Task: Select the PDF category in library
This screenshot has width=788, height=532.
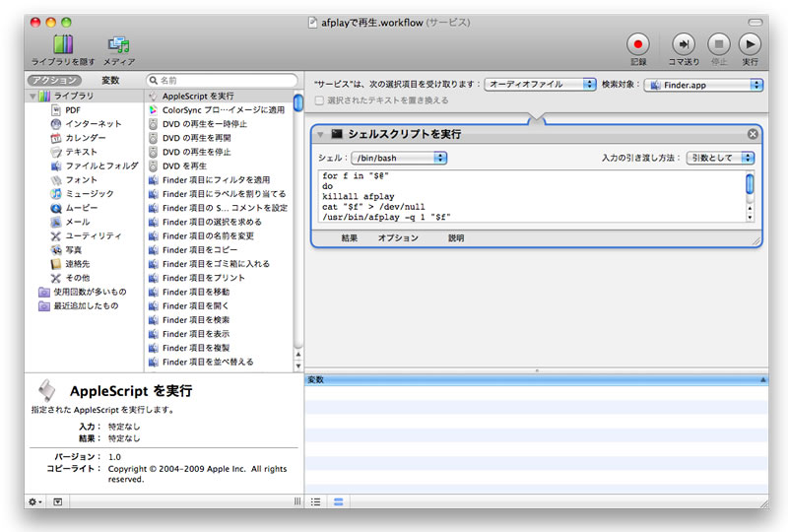Action: [73, 110]
